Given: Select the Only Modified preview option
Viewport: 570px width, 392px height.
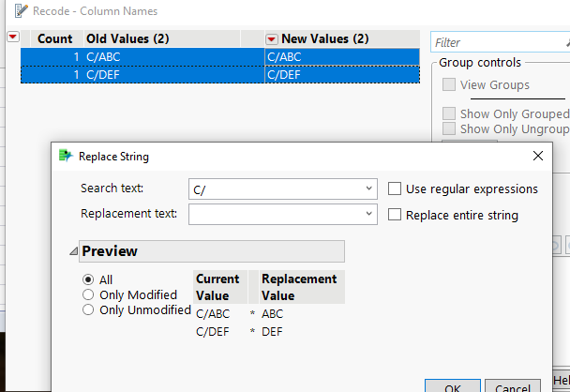Looking at the screenshot, I should click(x=88, y=294).
